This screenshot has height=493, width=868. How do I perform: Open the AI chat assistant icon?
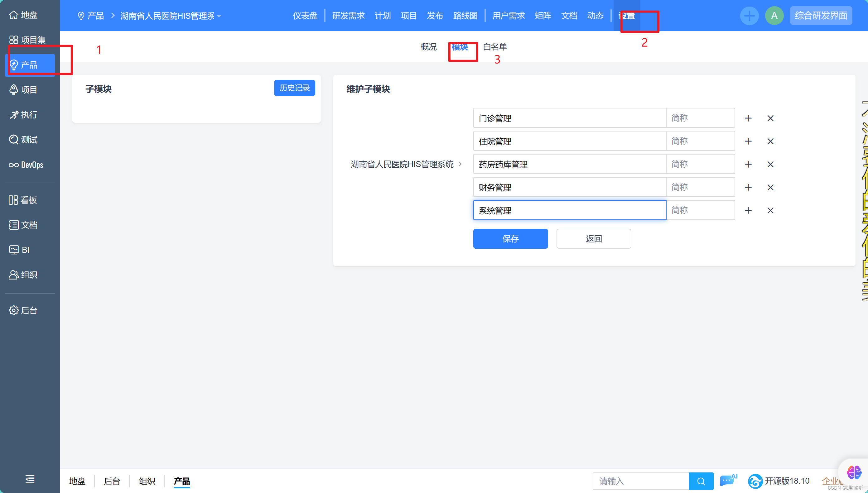coord(727,481)
